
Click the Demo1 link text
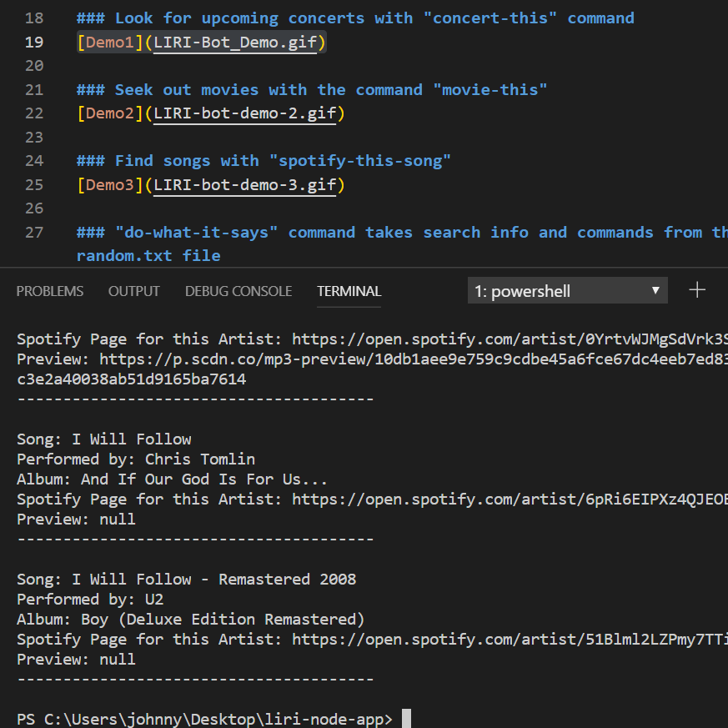coord(109,42)
